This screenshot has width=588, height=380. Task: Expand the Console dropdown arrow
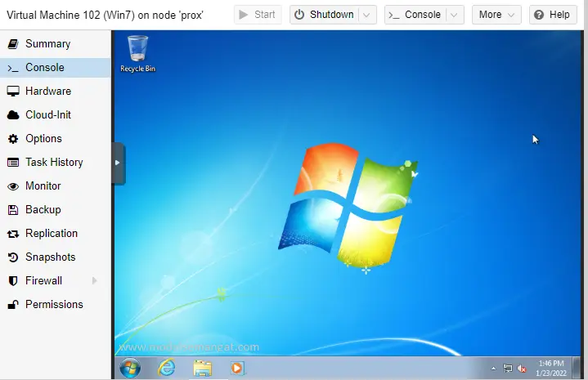pos(454,15)
